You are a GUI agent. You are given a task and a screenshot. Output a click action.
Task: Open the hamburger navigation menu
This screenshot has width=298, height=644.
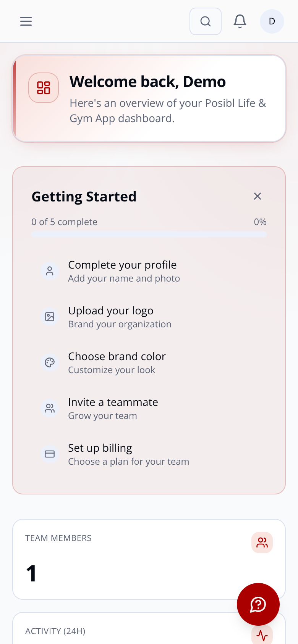tap(26, 21)
